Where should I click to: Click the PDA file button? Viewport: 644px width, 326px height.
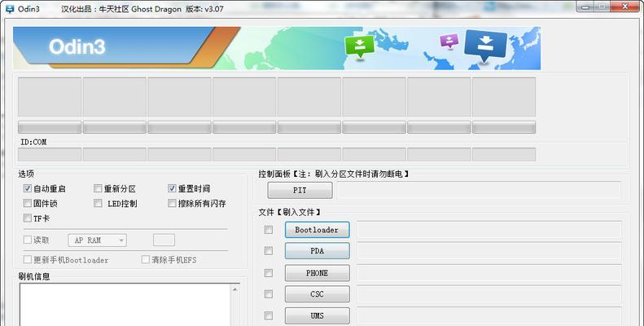317,251
